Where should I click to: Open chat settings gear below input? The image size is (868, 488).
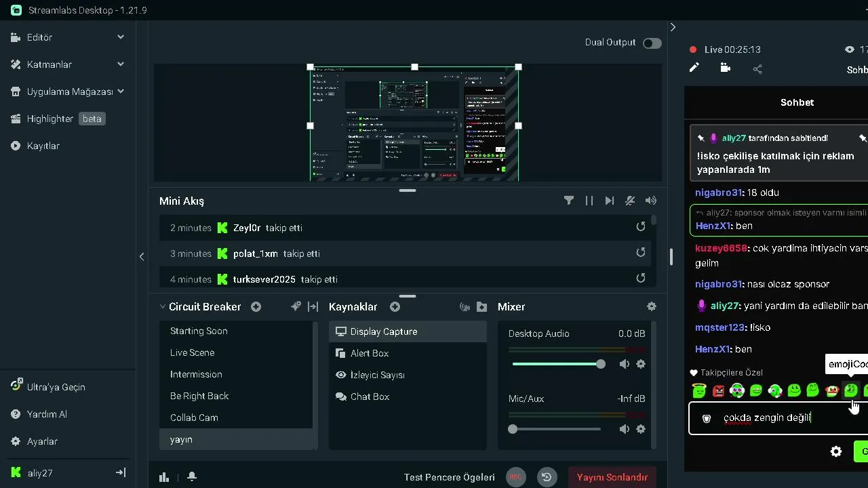pyautogui.click(x=836, y=451)
